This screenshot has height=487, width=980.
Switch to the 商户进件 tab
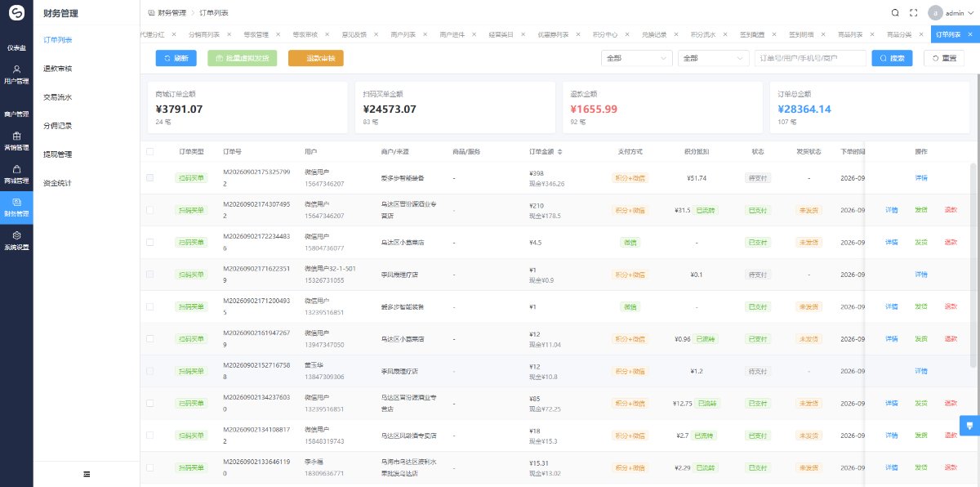coord(452,35)
